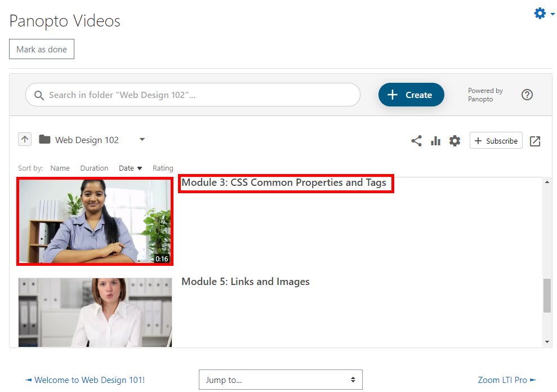
Task: Sort videos by Date
Action: pyautogui.click(x=130, y=168)
